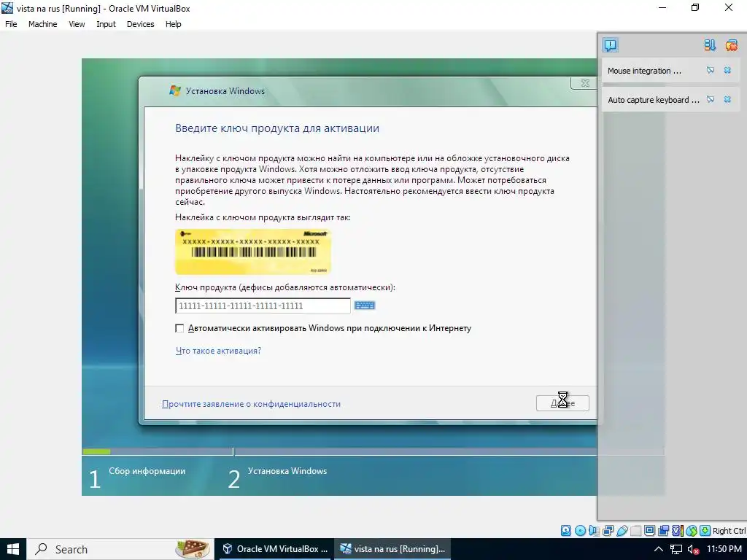Click the mouse integration status icon
The width and height of the screenshot is (747, 560).
click(x=692, y=531)
